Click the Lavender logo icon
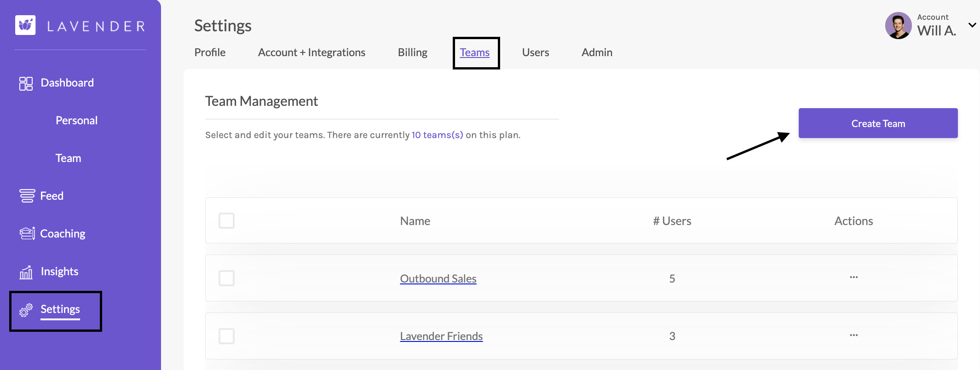 click(x=25, y=25)
